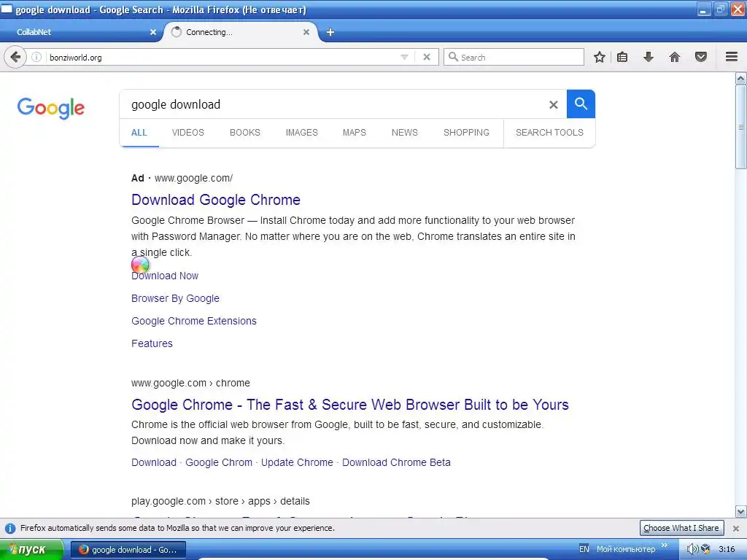Open SEARCH TOOLS options
Screen dimensions: 747x560
pyautogui.click(x=549, y=133)
